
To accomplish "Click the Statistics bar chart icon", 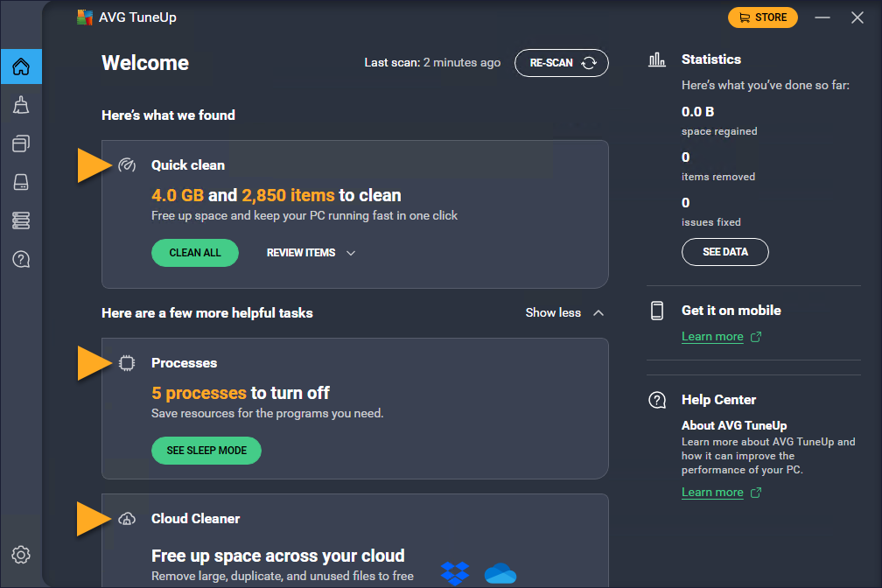I will pos(657,59).
